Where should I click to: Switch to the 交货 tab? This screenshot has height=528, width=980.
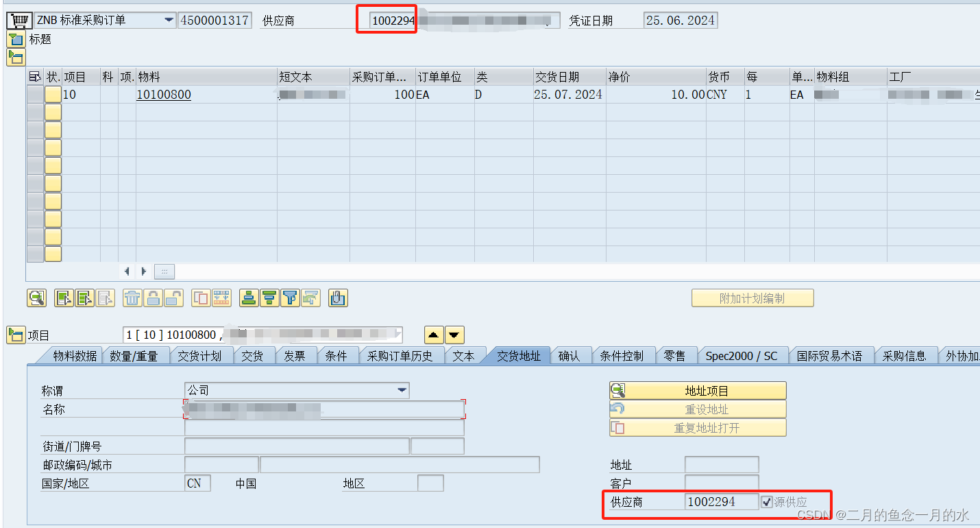pyautogui.click(x=253, y=356)
